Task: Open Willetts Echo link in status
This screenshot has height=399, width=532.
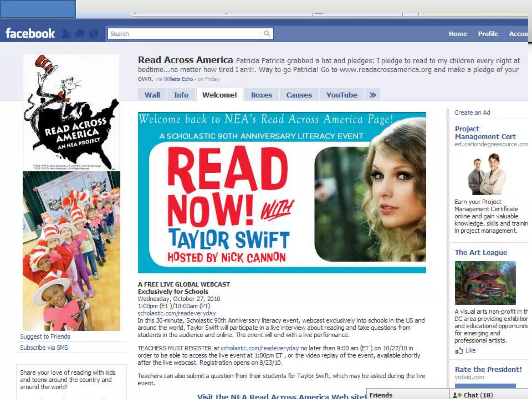Action: tap(178, 79)
